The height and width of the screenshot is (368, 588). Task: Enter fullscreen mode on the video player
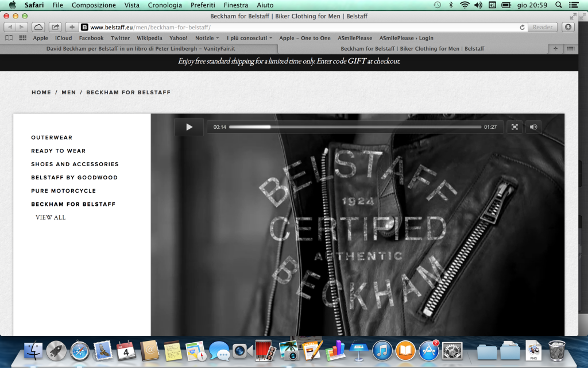pos(514,127)
